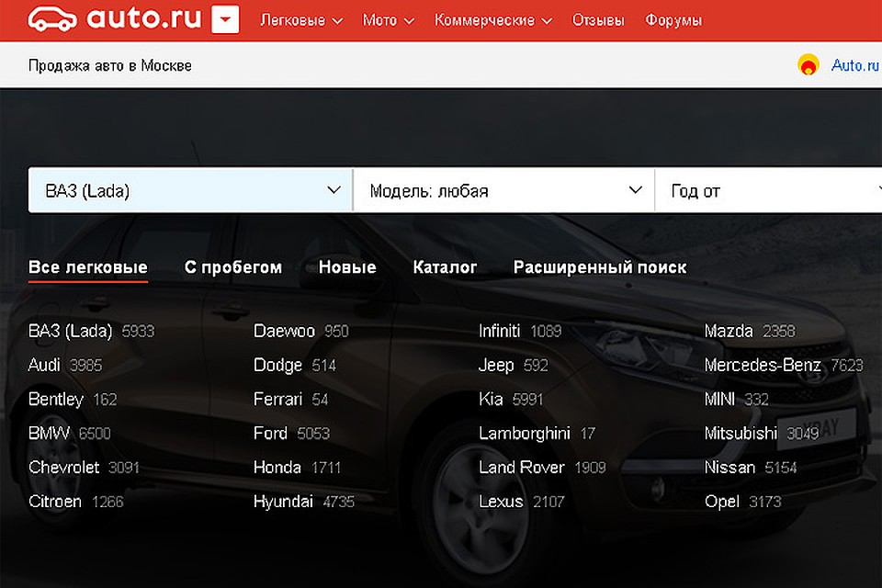Open the Мото menu
The width and height of the screenshot is (882, 588).
pyautogui.click(x=388, y=21)
